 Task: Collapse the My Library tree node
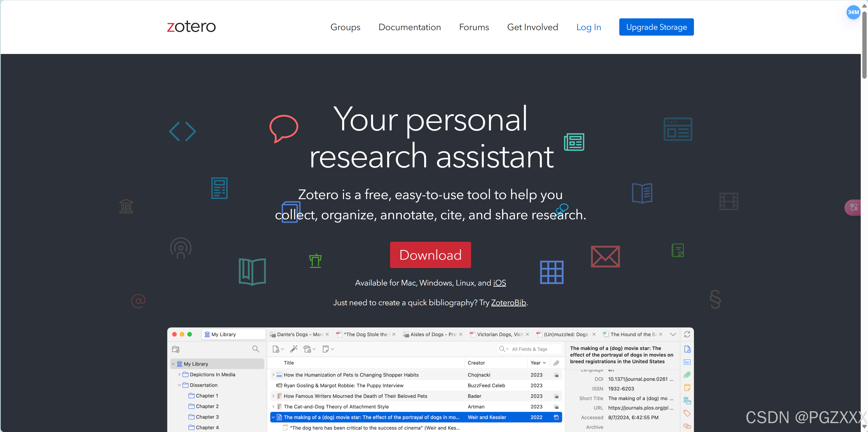click(x=173, y=364)
